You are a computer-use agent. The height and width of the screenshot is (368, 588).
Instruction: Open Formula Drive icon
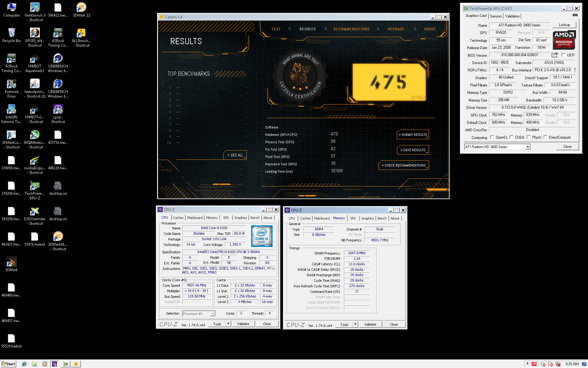tap(11, 88)
